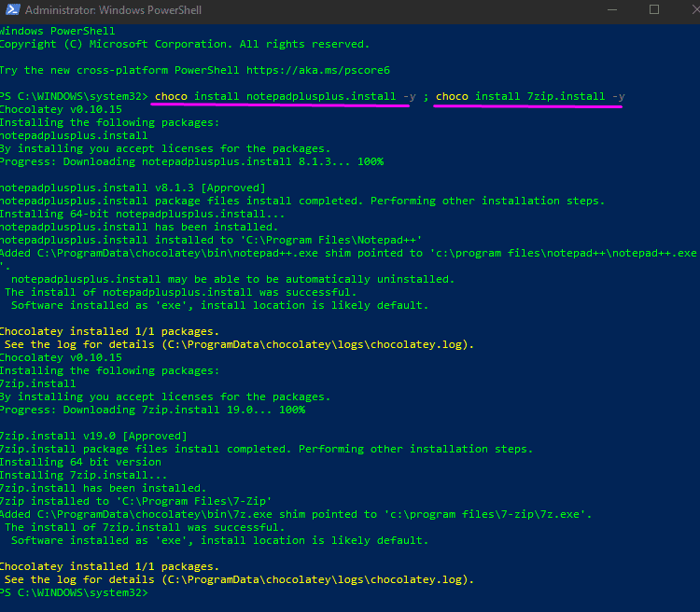Click 'Progress: Downloading notepadplusplus.install 8.1.3... 100%' line
The height and width of the screenshot is (612, 700).
point(192,161)
